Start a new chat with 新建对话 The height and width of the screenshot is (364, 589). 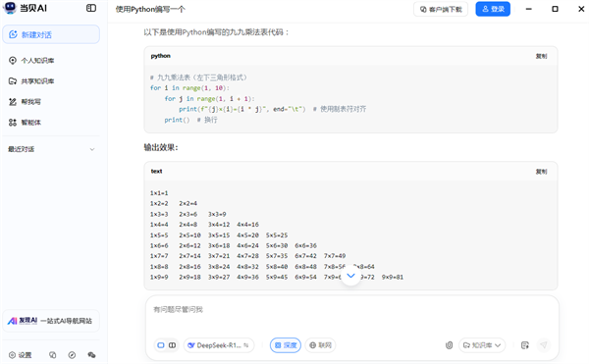[x=51, y=34]
